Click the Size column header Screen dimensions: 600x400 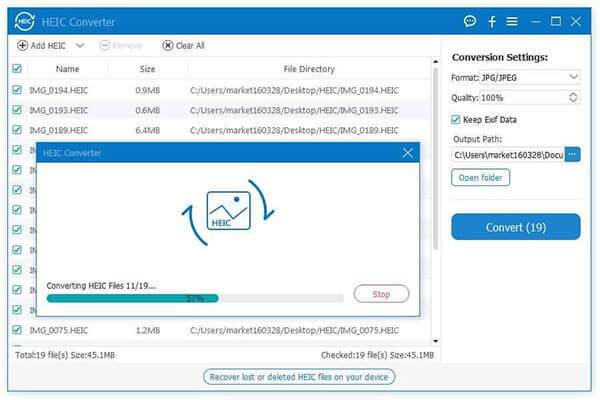tap(147, 69)
